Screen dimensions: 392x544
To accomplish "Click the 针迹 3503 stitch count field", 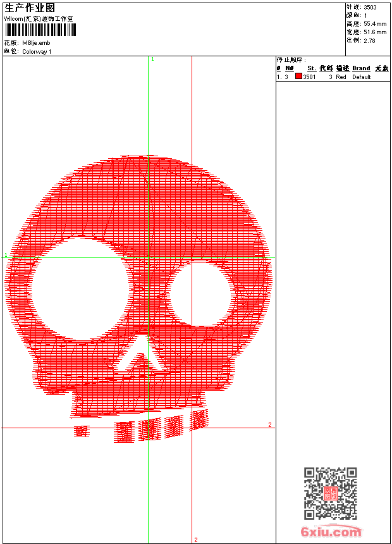I will click(370, 7).
